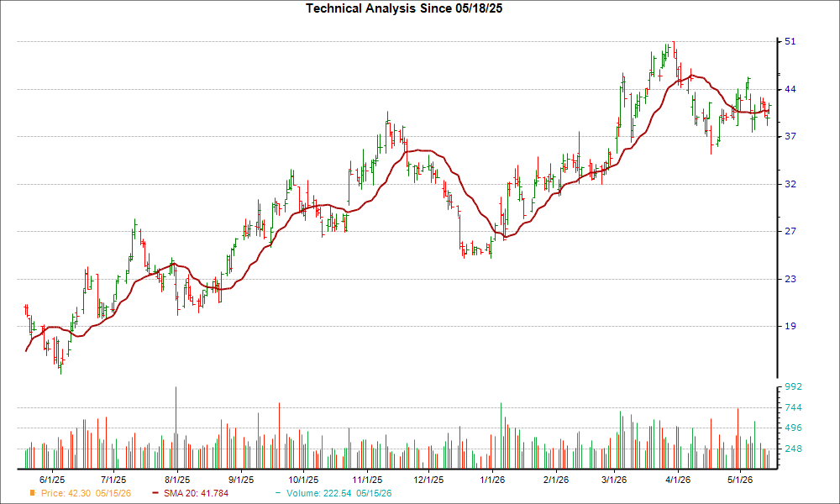Click the price axis label 27
This screenshot has width=840, height=504.
790,231
